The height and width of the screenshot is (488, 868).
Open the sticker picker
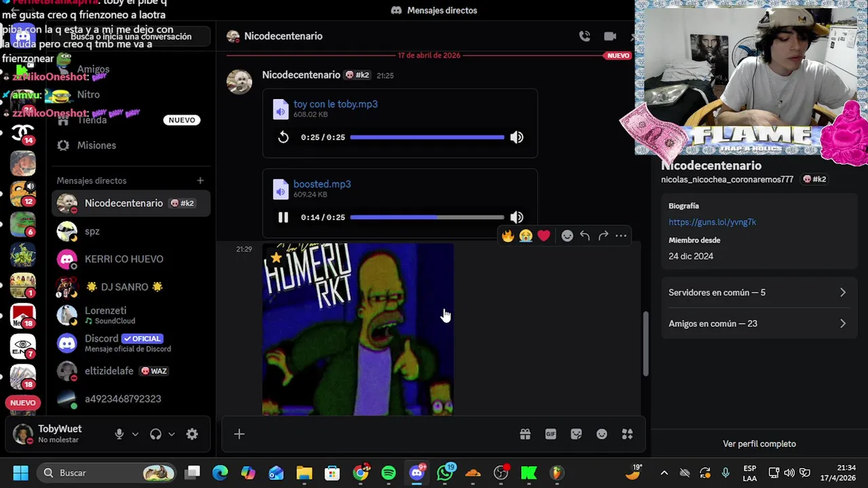576,434
